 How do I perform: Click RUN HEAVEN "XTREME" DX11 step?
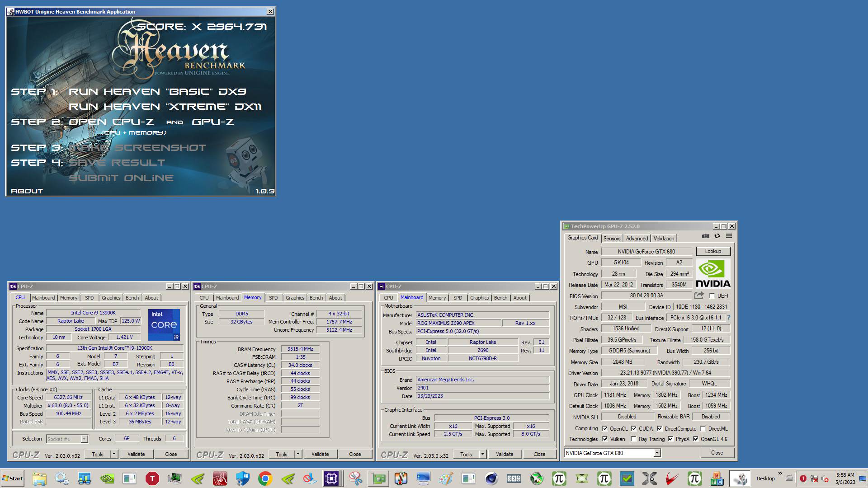[x=165, y=107]
